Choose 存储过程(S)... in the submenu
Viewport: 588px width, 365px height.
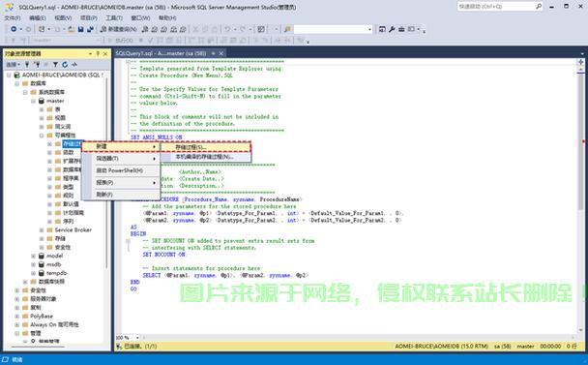coord(205,147)
